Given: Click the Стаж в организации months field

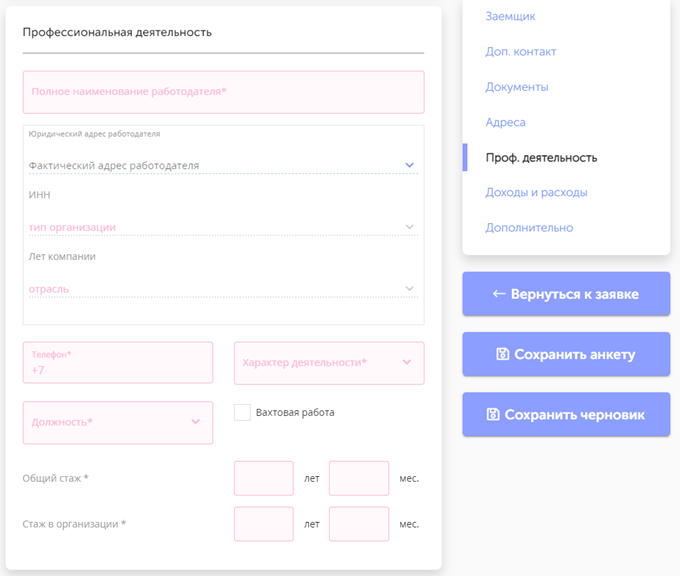Looking at the screenshot, I should pos(358,524).
